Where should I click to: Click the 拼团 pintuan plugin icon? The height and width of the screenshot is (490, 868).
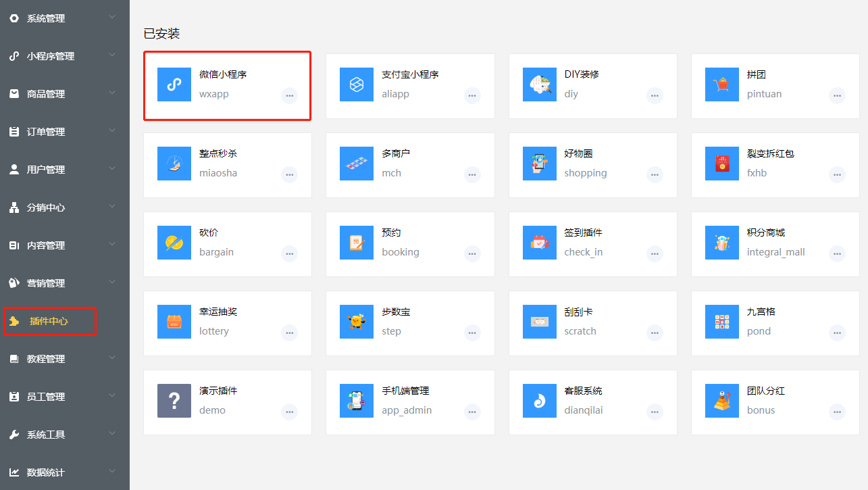tap(722, 84)
